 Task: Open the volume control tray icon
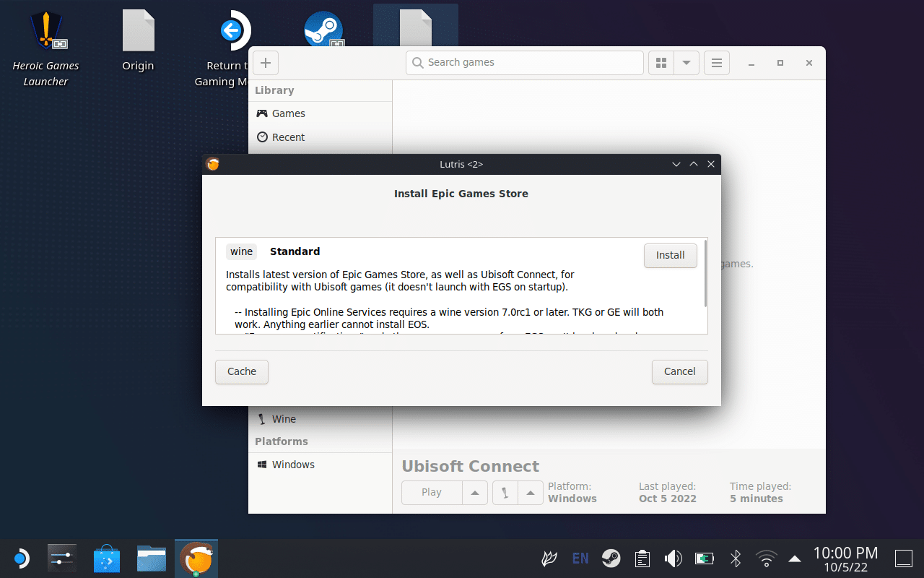tap(673, 558)
